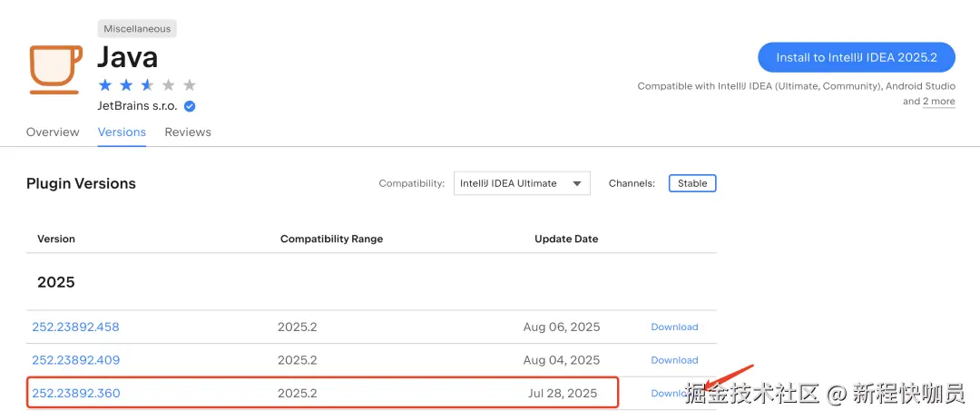Viewport: 980px width, 420px height.
Task: Click the fifth rating star
Action: [x=189, y=85]
